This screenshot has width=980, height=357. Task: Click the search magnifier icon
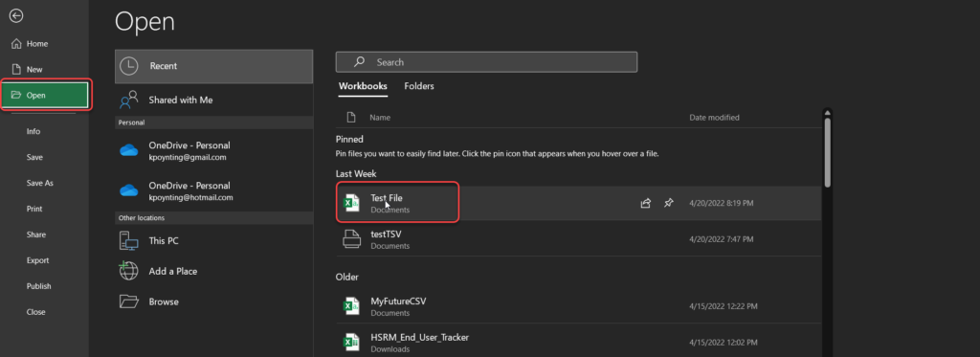(360, 62)
